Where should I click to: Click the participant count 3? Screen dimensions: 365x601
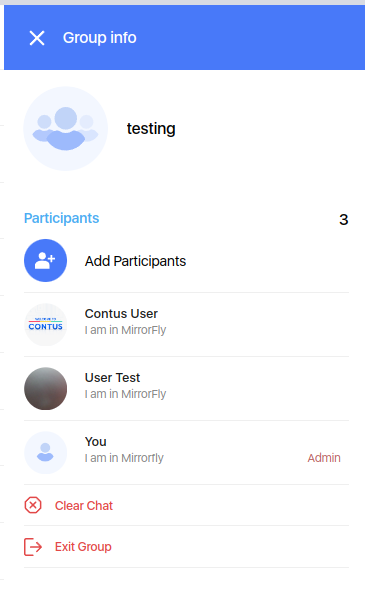[x=344, y=220]
